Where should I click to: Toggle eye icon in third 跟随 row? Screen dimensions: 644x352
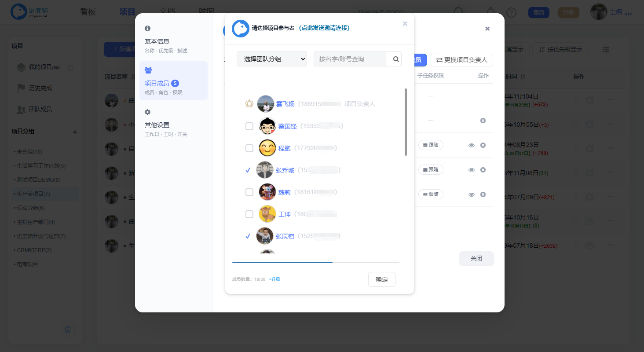click(x=472, y=194)
